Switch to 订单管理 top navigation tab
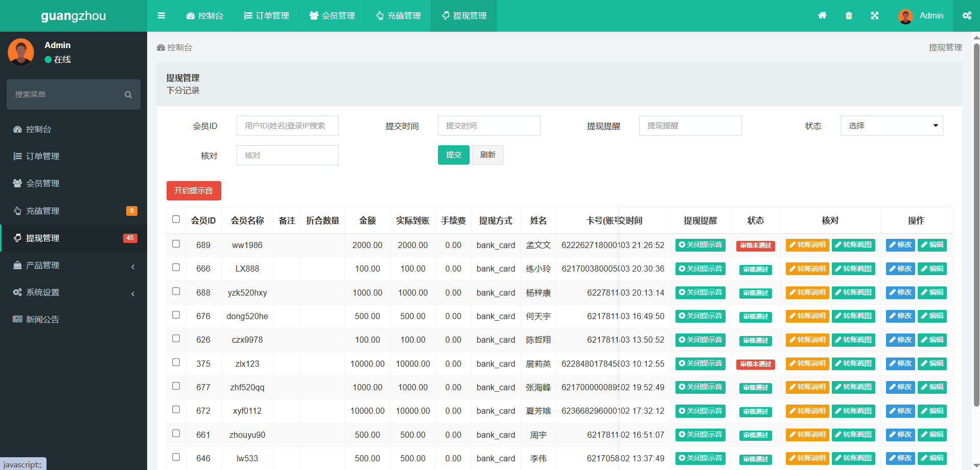980x470 pixels. [x=266, y=16]
